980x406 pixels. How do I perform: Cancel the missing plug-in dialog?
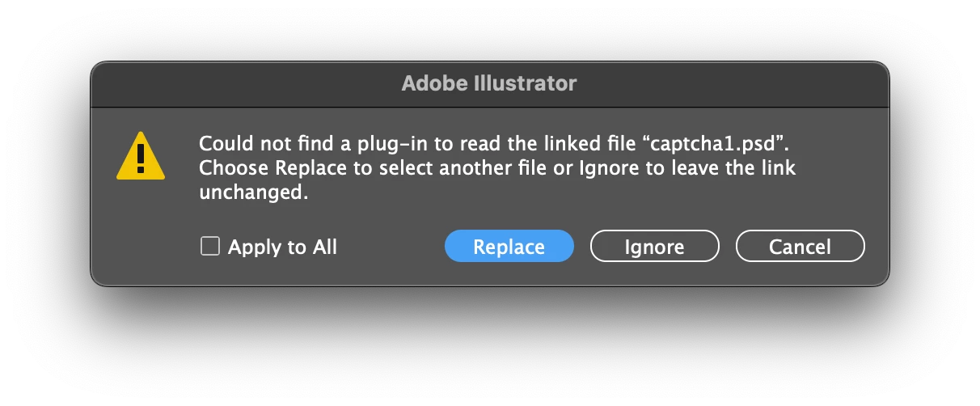(800, 247)
